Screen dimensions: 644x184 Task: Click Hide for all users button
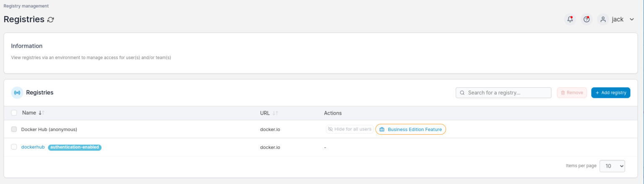tap(349, 130)
